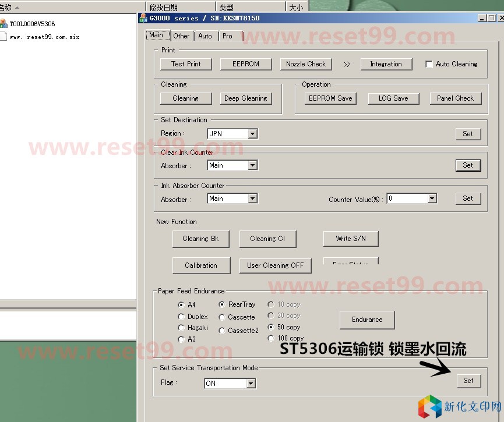Enable the Auto Cleaning checkbox
Screen dimensions: 504x422
(429, 64)
